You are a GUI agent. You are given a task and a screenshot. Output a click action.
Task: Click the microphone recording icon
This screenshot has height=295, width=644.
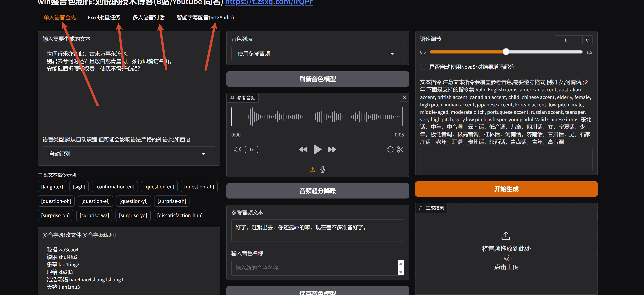click(x=322, y=169)
